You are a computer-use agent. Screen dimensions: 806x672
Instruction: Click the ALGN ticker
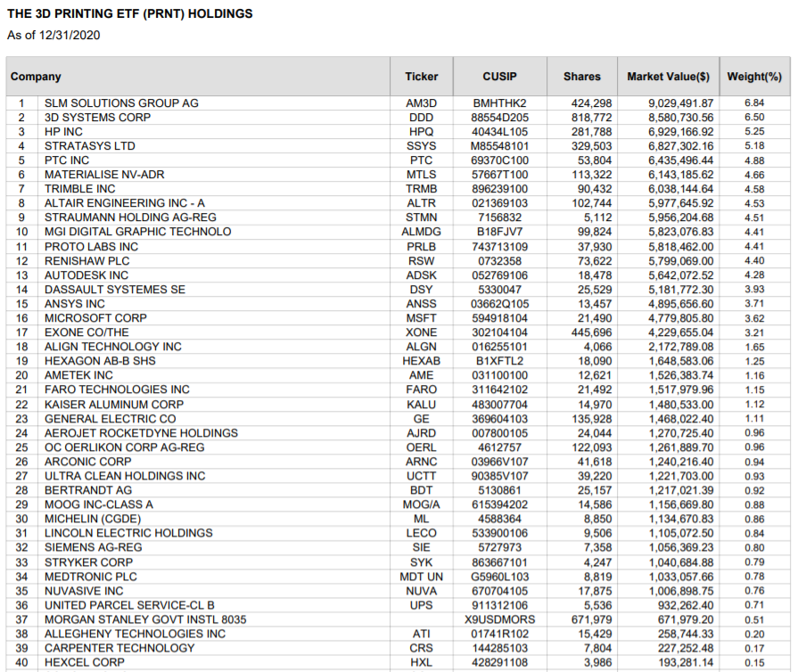pos(422,347)
